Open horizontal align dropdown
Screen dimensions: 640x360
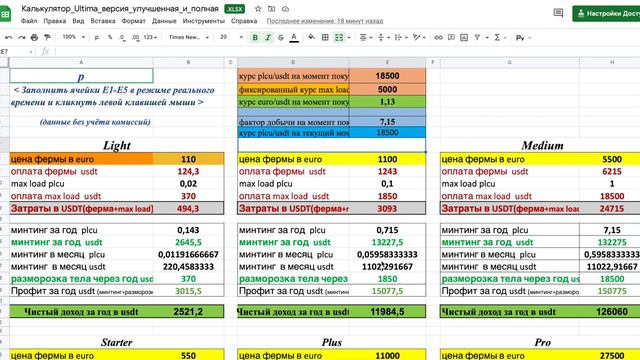tap(365, 38)
